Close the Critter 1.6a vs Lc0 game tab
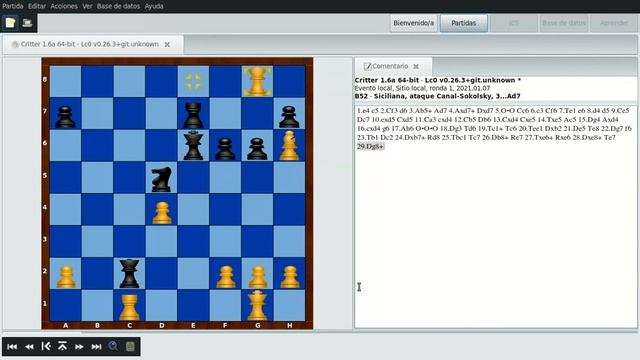 (x=167, y=44)
